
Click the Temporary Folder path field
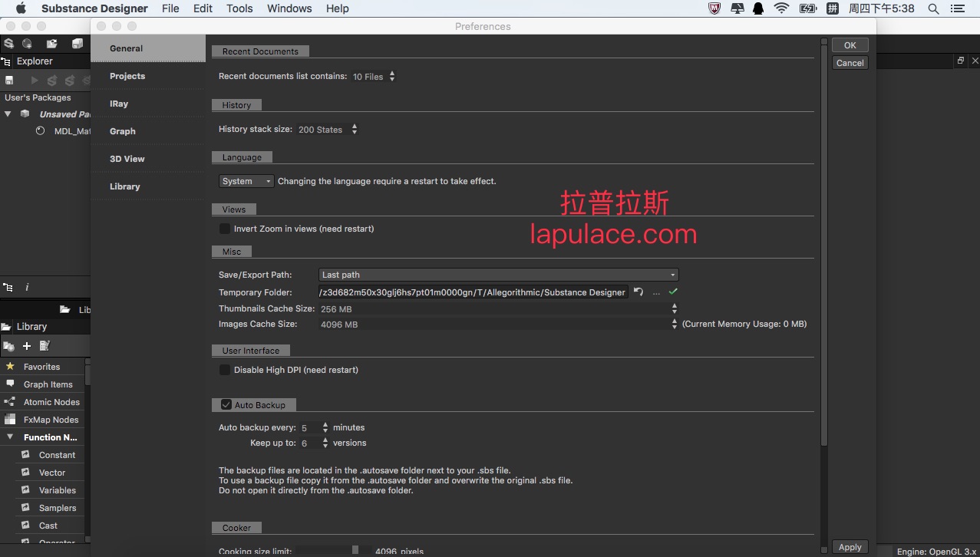[x=473, y=292]
